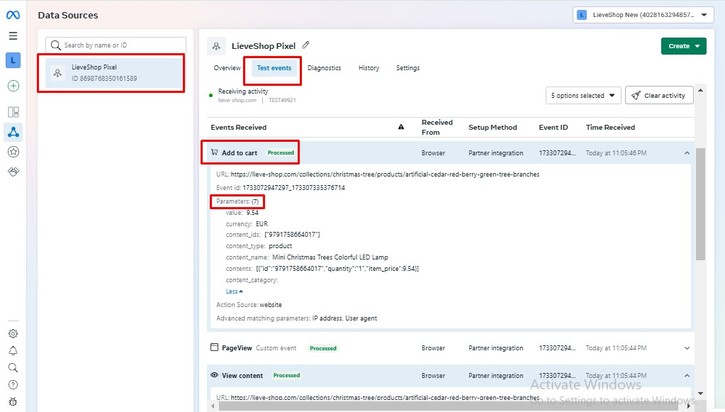The width and height of the screenshot is (725, 412).
Task: Open the help question mark icon
Action: 13,385
